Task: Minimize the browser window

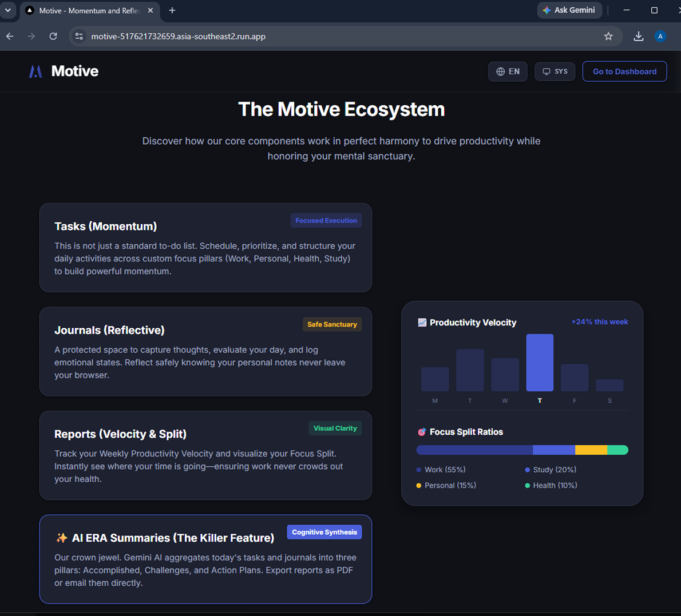Action: tap(626, 10)
